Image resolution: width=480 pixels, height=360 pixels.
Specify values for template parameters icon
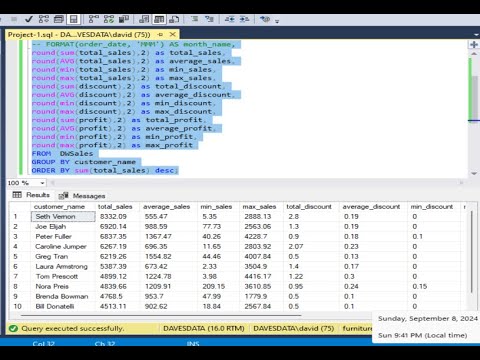point(265,19)
